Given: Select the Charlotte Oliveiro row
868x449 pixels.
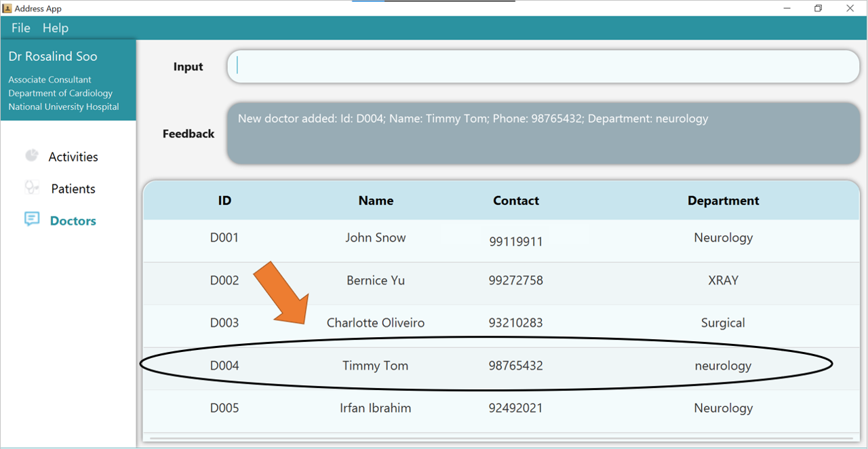Looking at the screenshot, I should [376, 323].
